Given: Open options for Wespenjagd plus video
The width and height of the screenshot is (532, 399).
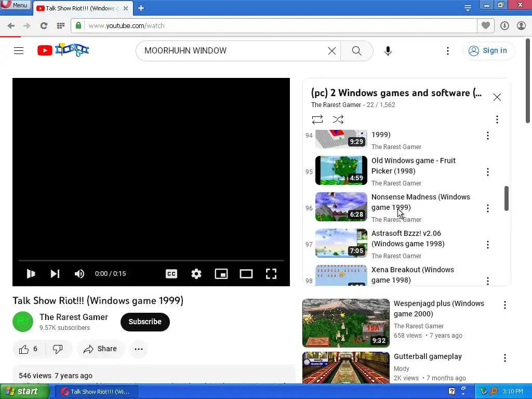Looking at the screenshot, I should pyautogui.click(x=505, y=305).
